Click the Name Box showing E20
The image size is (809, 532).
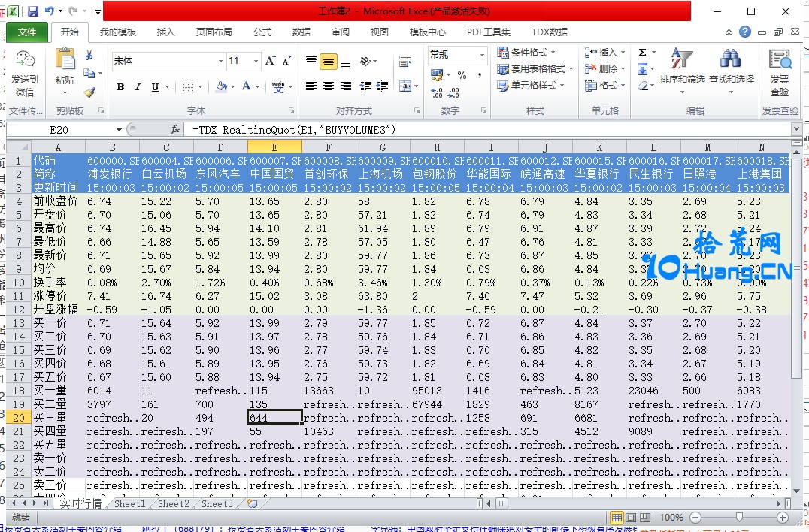pyautogui.click(x=60, y=129)
